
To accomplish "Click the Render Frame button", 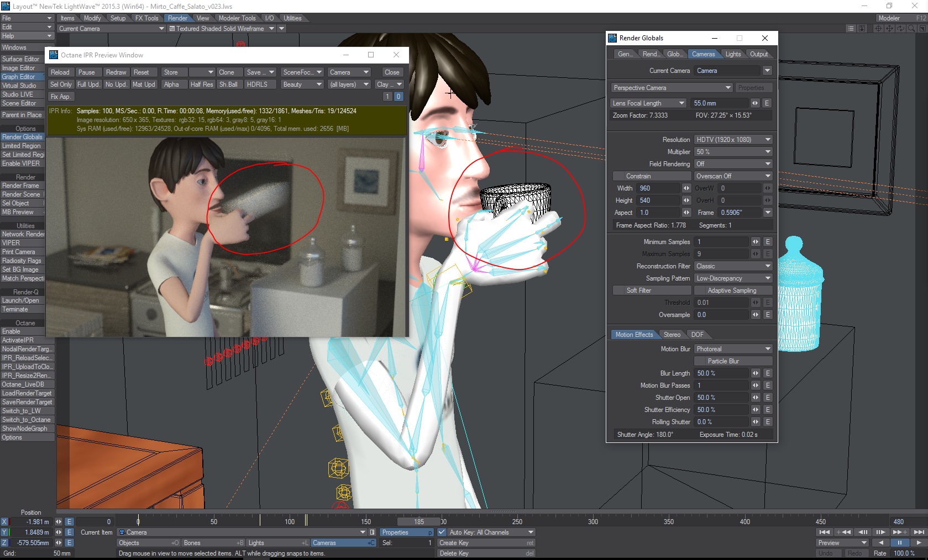I will point(21,186).
